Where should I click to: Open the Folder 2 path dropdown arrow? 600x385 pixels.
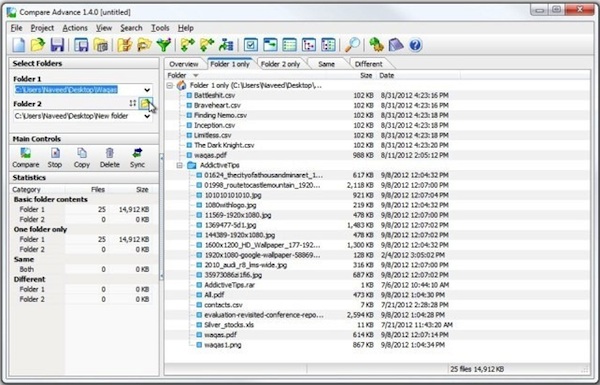[147, 116]
